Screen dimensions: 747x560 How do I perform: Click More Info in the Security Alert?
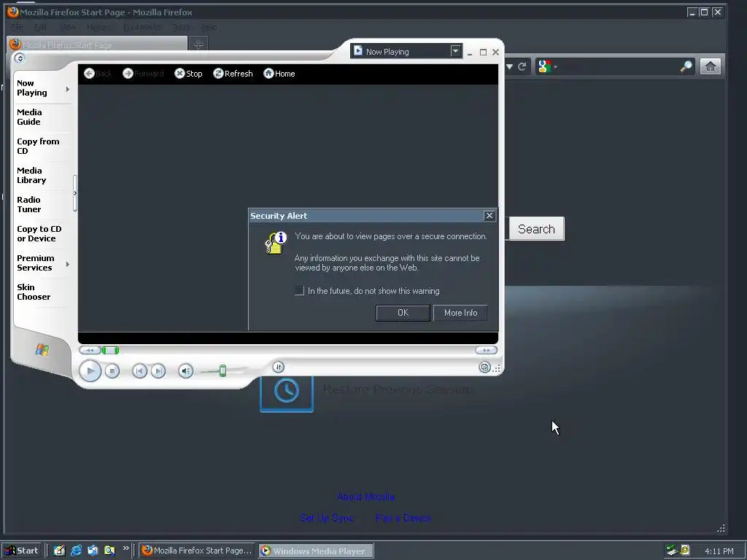pyautogui.click(x=460, y=313)
